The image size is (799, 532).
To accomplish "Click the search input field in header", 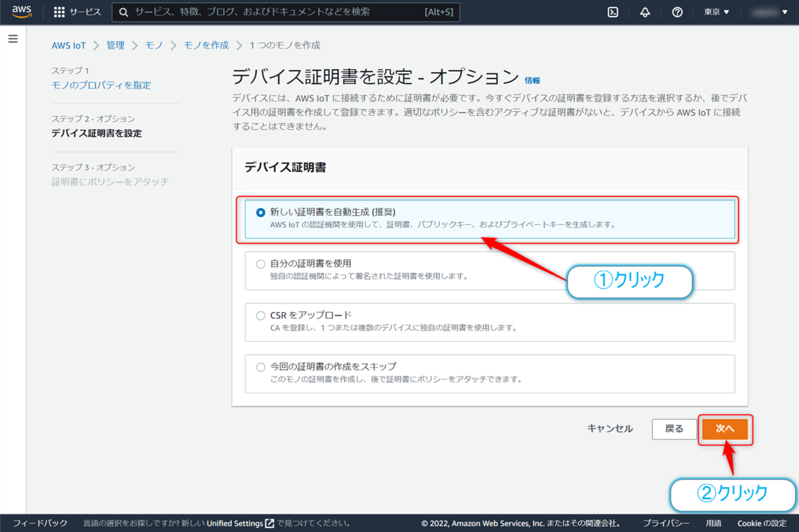I will [x=286, y=12].
